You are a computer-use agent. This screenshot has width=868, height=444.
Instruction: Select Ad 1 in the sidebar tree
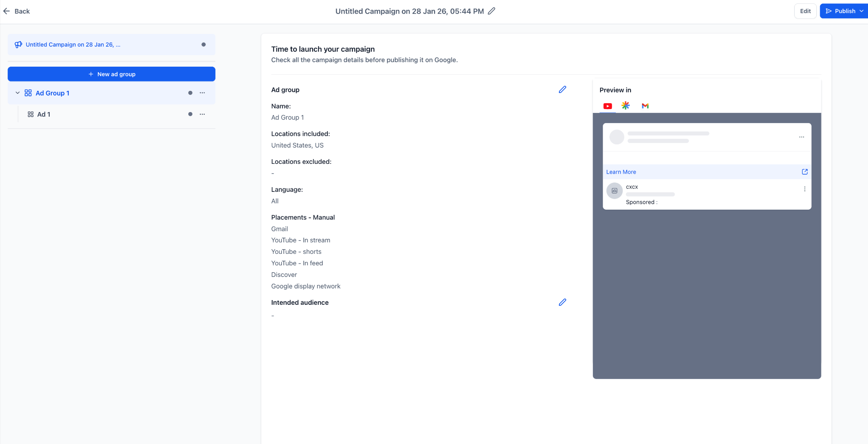pyautogui.click(x=44, y=114)
